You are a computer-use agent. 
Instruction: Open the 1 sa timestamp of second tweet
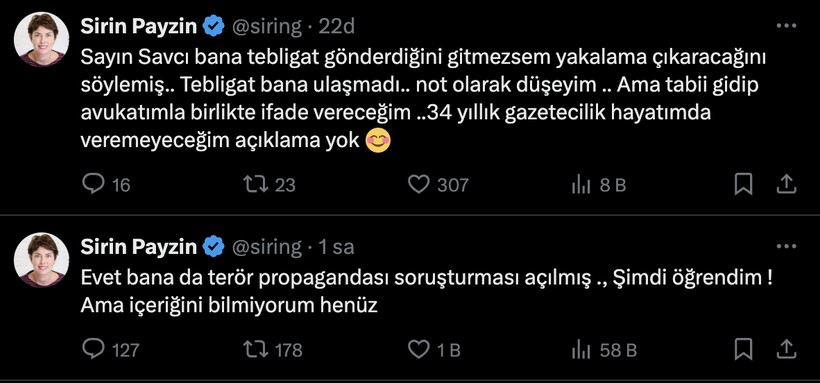click(x=336, y=247)
